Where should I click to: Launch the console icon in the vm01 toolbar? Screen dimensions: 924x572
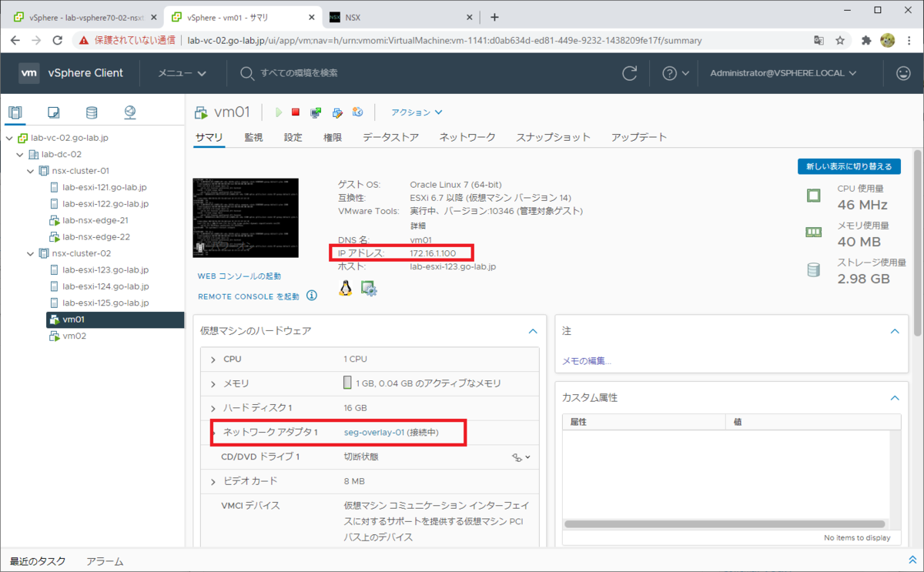tap(316, 112)
